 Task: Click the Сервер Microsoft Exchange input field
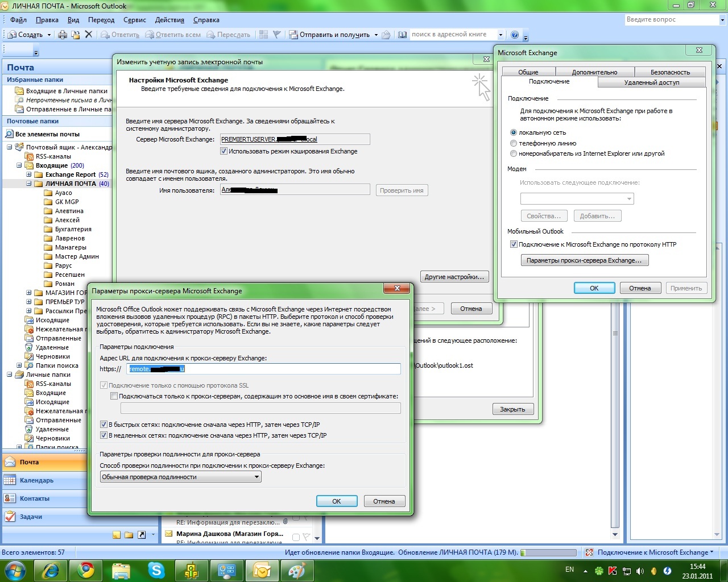pos(295,139)
